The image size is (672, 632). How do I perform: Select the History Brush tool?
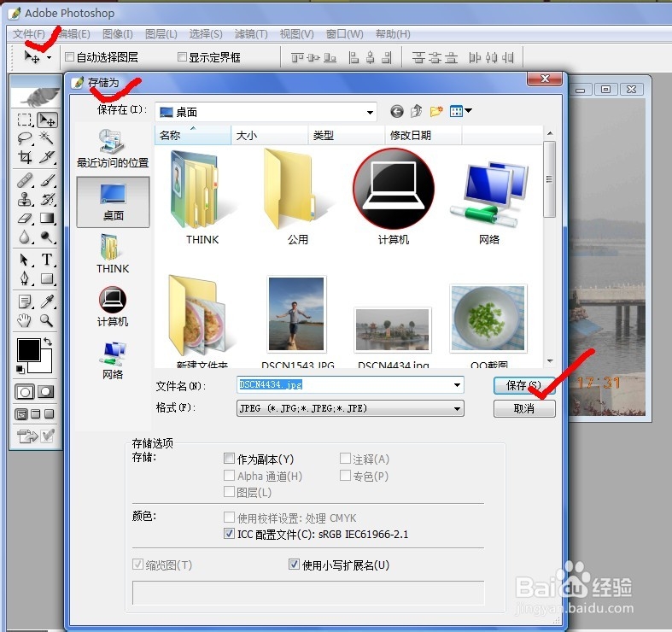tap(46, 199)
